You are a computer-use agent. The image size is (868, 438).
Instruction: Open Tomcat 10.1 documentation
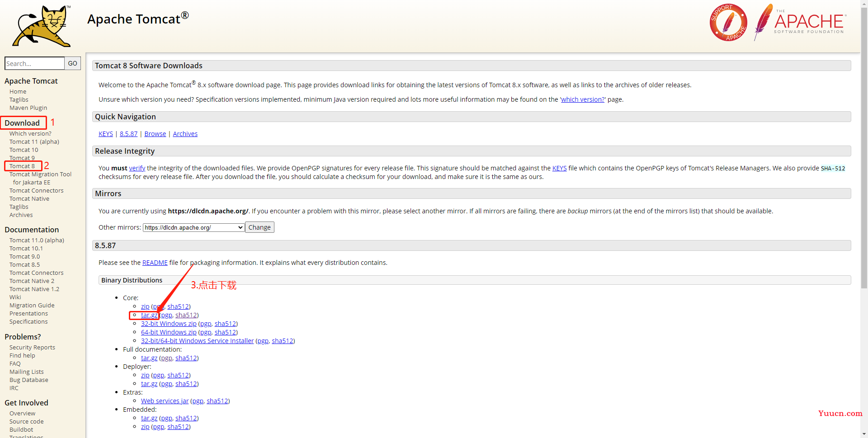[26, 248]
